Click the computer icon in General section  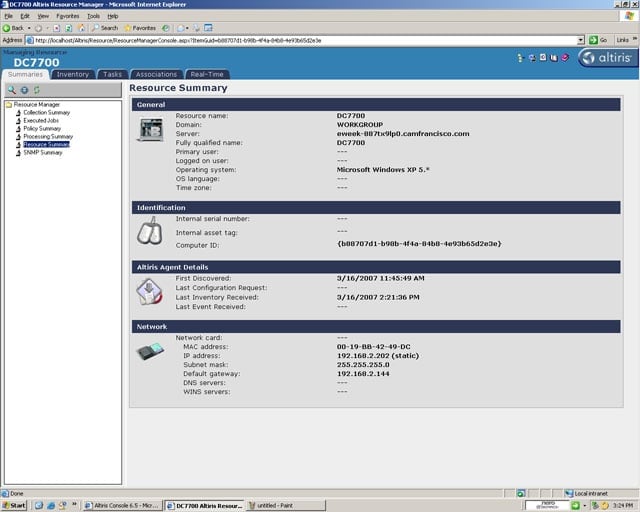[151, 129]
